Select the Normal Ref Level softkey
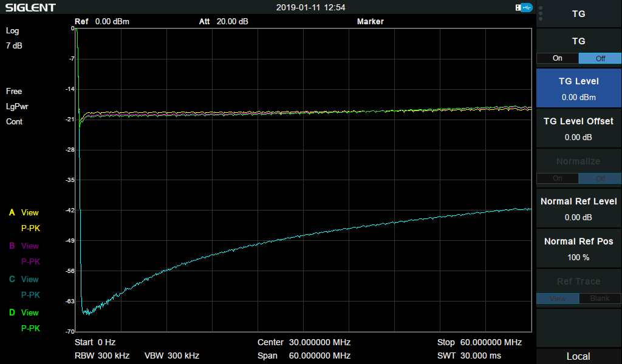Image resolution: width=622 pixels, height=364 pixels. [x=579, y=208]
